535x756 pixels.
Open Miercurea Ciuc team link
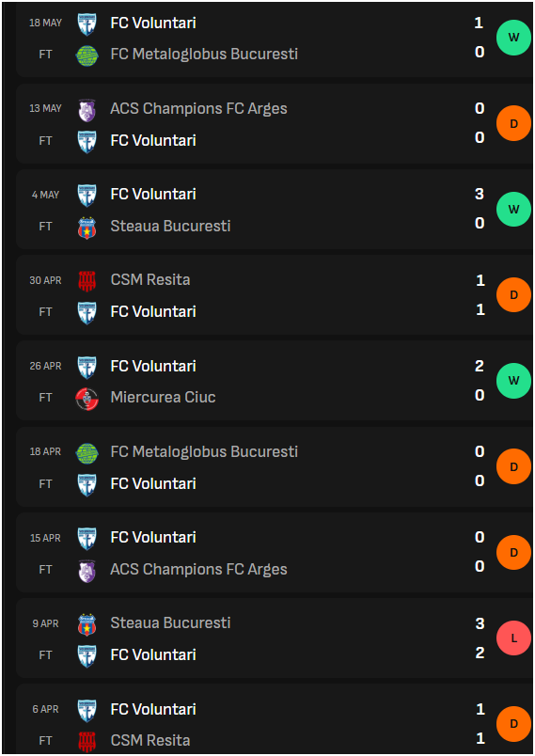coord(163,398)
